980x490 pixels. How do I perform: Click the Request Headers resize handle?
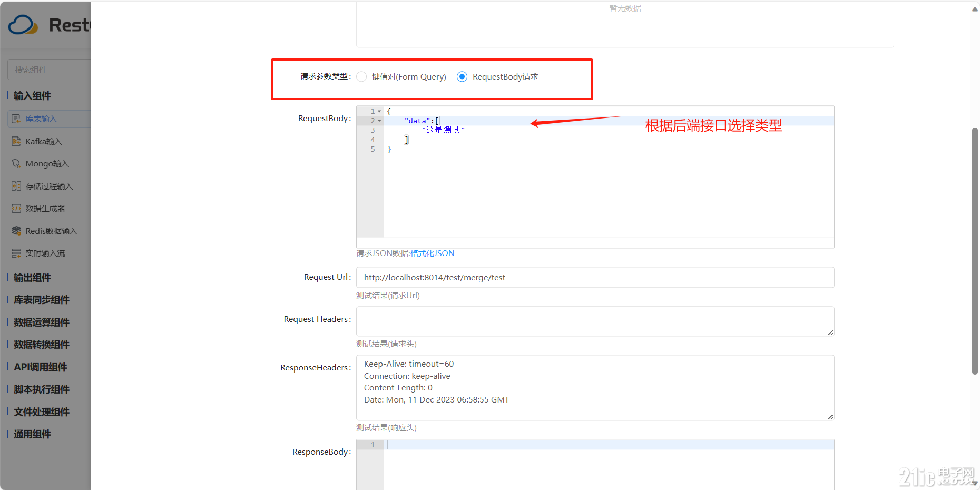point(830,332)
